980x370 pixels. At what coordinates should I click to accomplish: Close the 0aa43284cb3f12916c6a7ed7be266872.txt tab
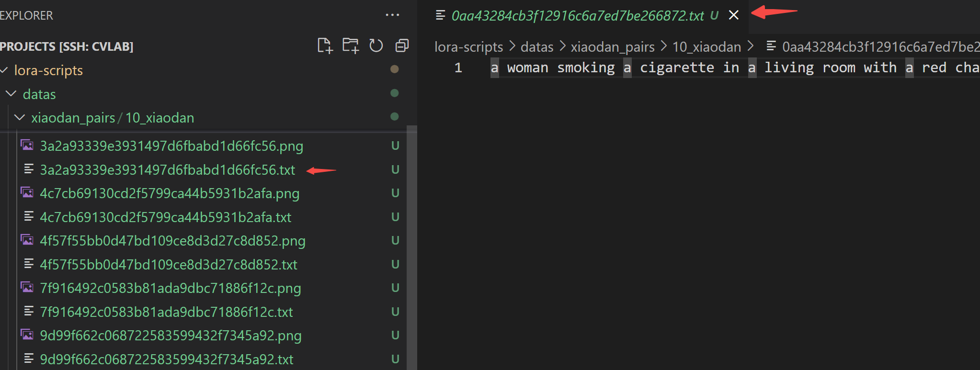coord(733,15)
